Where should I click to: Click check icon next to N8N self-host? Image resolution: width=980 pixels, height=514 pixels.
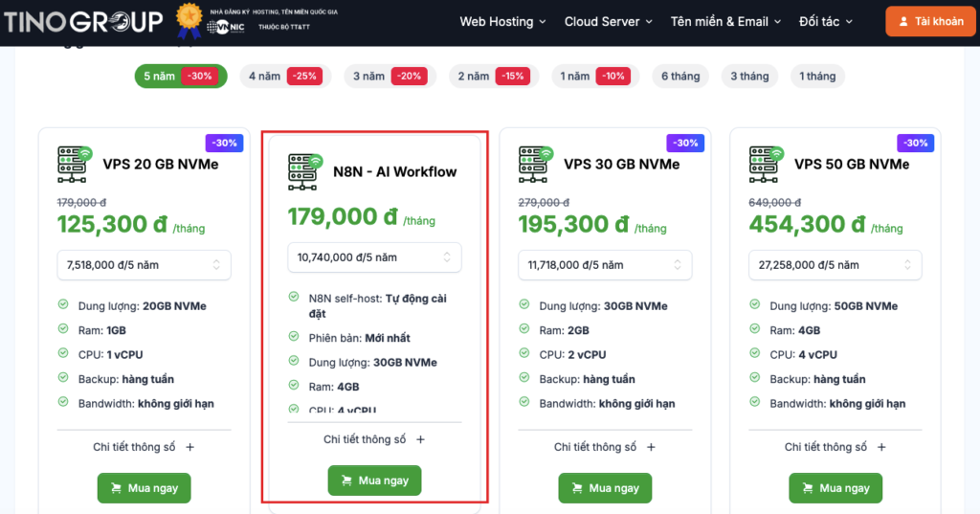[x=294, y=297]
